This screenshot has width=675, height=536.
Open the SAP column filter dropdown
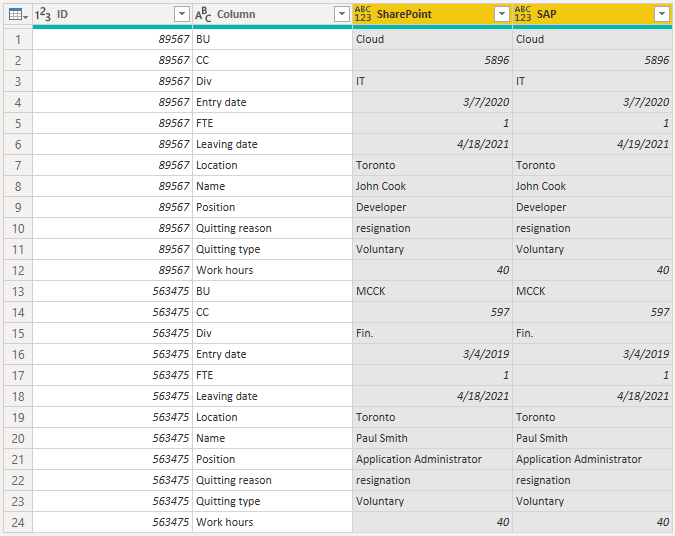662,14
